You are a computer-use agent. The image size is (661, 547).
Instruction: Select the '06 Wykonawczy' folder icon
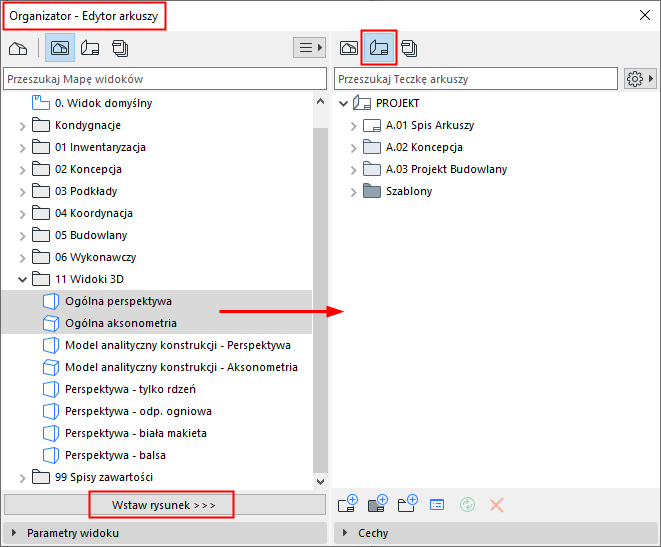(x=41, y=257)
